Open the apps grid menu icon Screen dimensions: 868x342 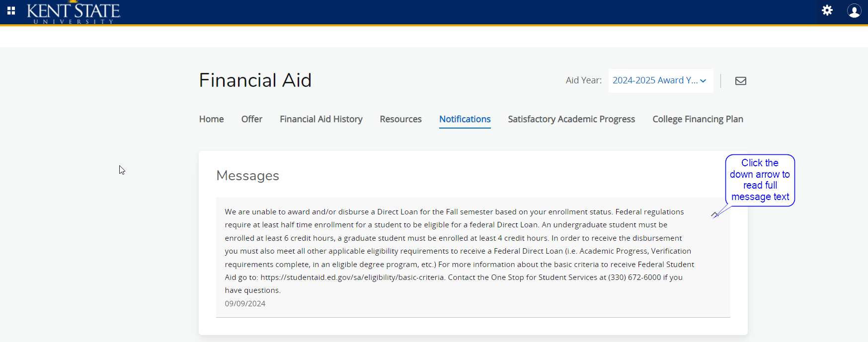pyautogui.click(x=11, y=10)
